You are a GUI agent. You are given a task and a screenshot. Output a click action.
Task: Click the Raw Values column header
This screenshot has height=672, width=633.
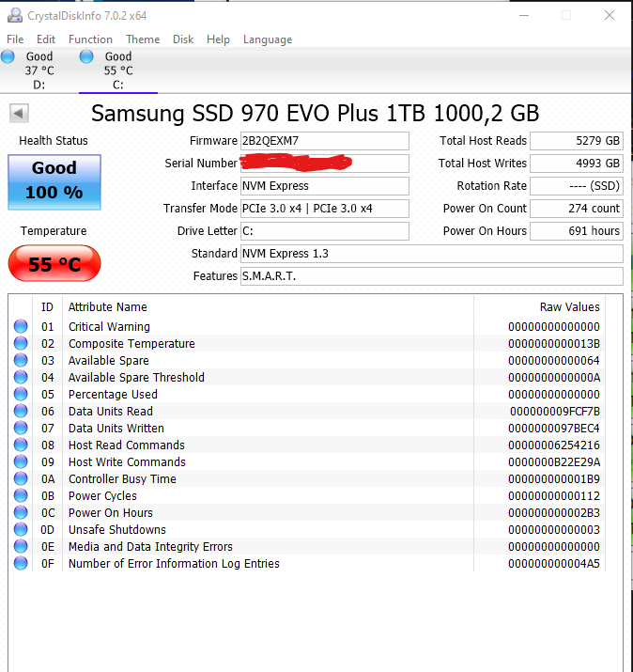coord(540,306)
